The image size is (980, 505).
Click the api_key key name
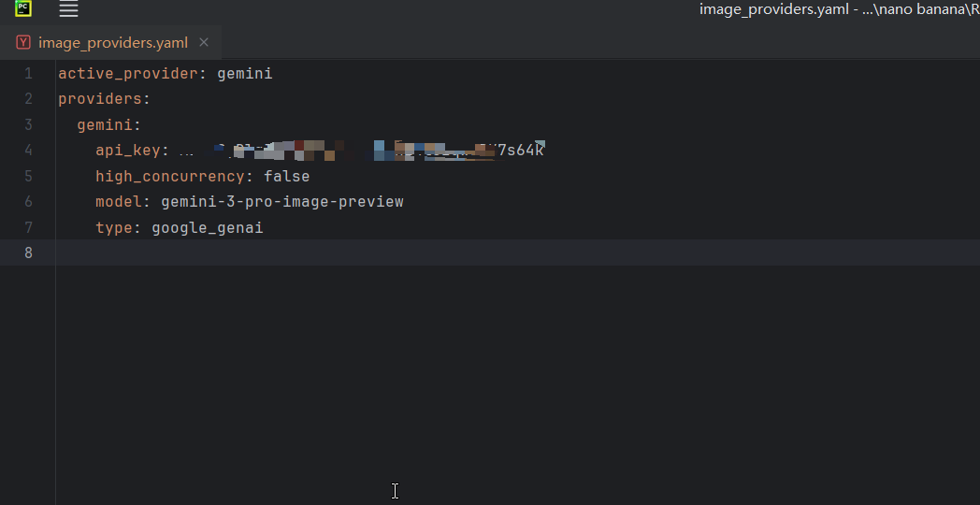[128, 151]
